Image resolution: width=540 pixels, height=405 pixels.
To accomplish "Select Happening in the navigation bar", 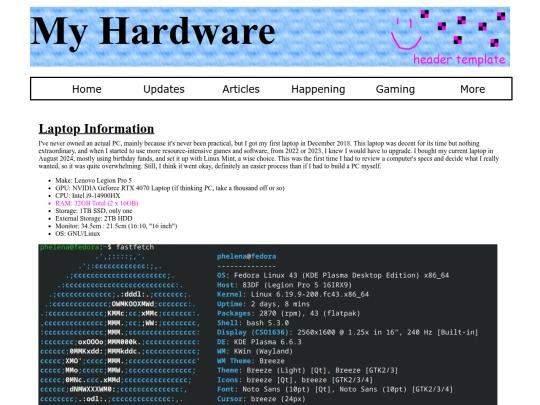I will [318, 89].
